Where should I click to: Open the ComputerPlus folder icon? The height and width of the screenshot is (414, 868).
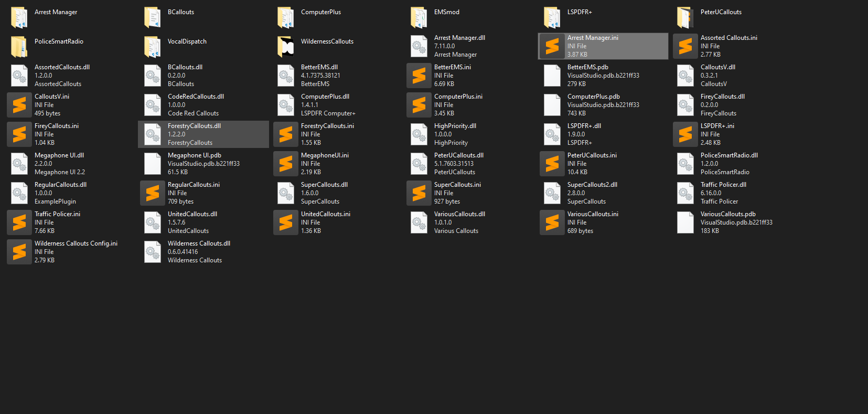[286, 17]
